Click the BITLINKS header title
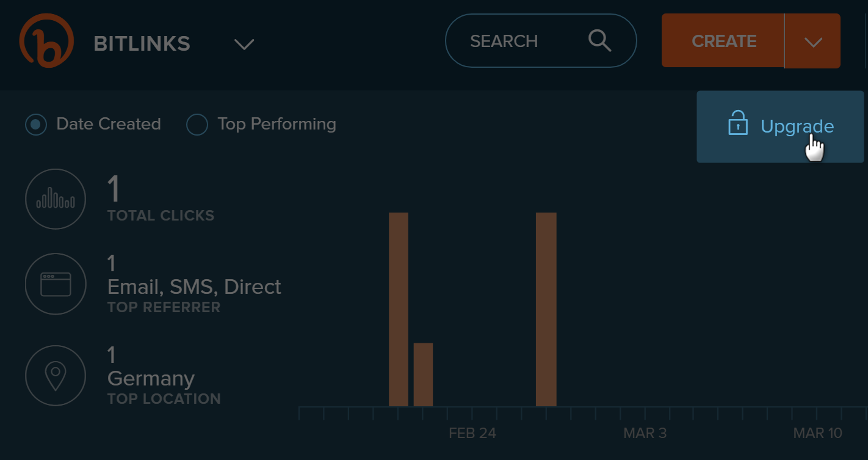The width and height of the screenshot is (868, 460). [142, 44]
